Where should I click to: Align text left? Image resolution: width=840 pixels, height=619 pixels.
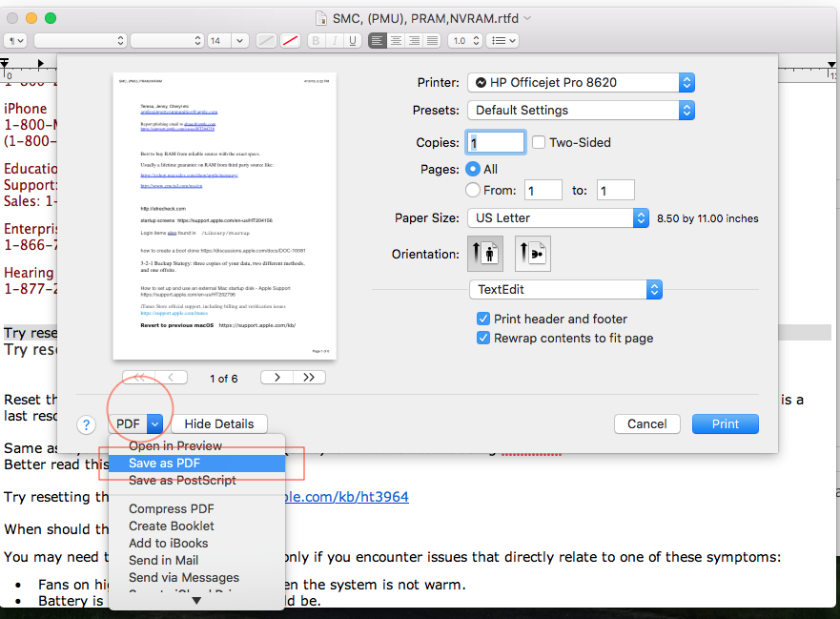[x=378, y=41]
